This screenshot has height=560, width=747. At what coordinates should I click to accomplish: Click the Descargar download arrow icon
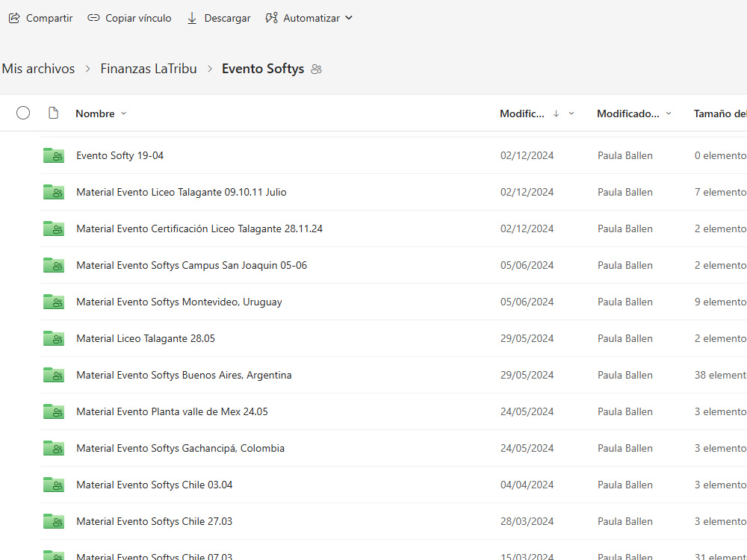point(192,18)
